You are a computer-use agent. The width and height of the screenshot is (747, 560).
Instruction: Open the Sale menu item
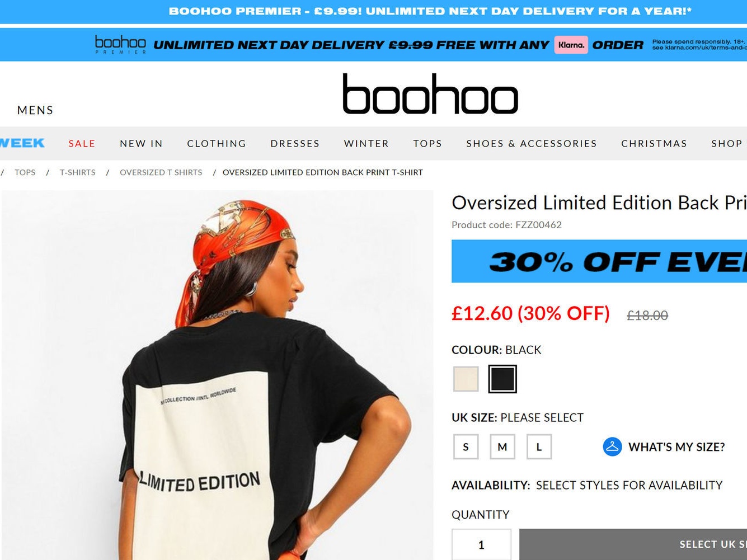pos(82,143)
